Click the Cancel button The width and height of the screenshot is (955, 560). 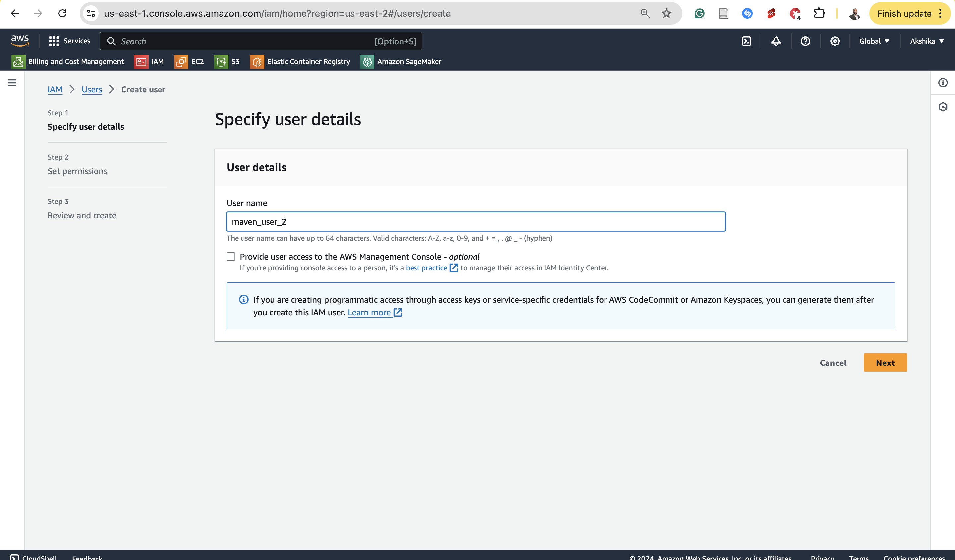833,363
